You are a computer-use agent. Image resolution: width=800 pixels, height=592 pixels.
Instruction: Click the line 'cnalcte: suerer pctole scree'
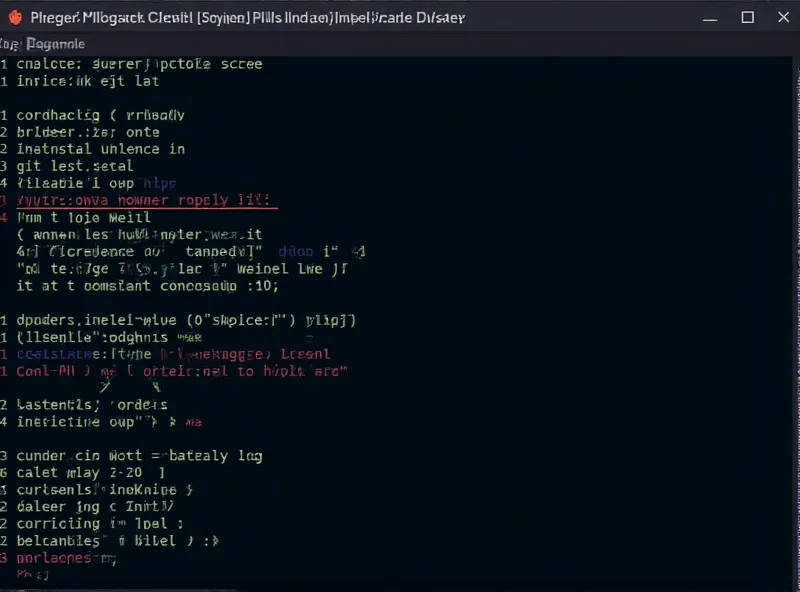pyautogui.click(x=139, y=64)
